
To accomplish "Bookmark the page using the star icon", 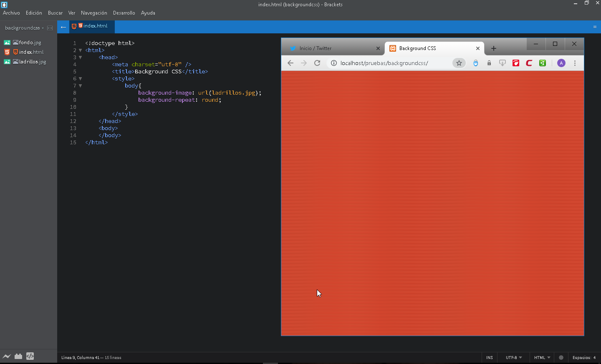I will 459,63.
